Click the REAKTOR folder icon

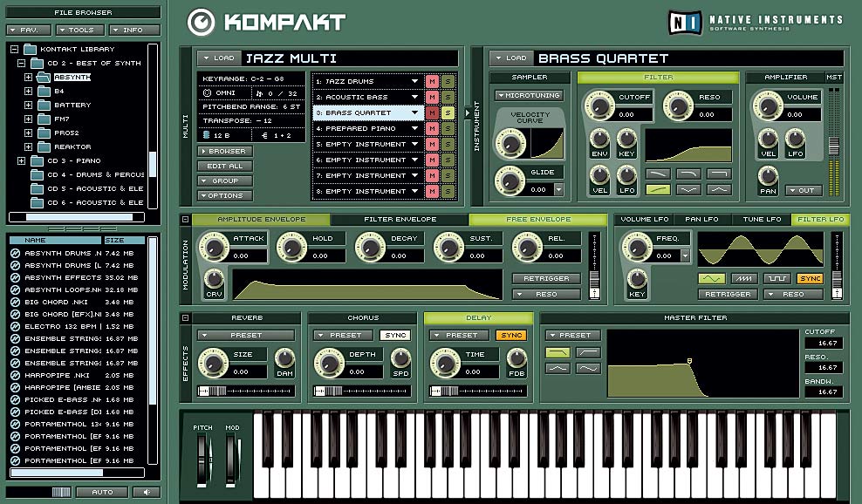click(x=44, y=146)
